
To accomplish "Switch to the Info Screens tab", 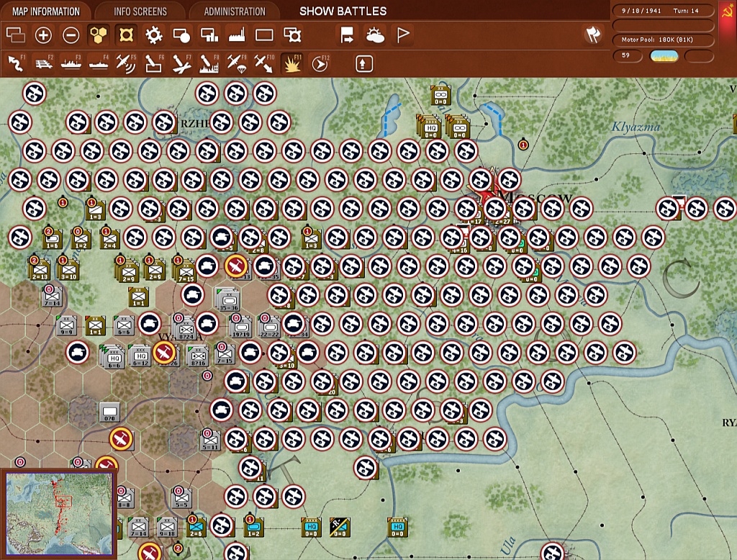I will pyautogui.click(x=140, y=12).
